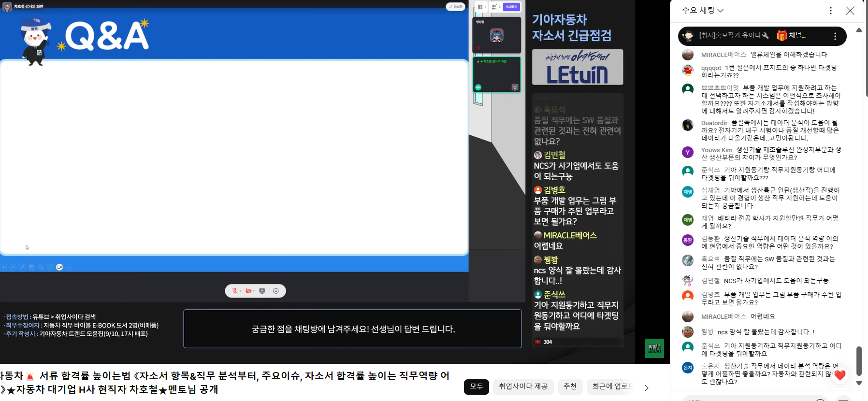This screenshot has height=401, width=868.
Task: Click 흑요석's avatar in chat
Action: coord(688,260)
